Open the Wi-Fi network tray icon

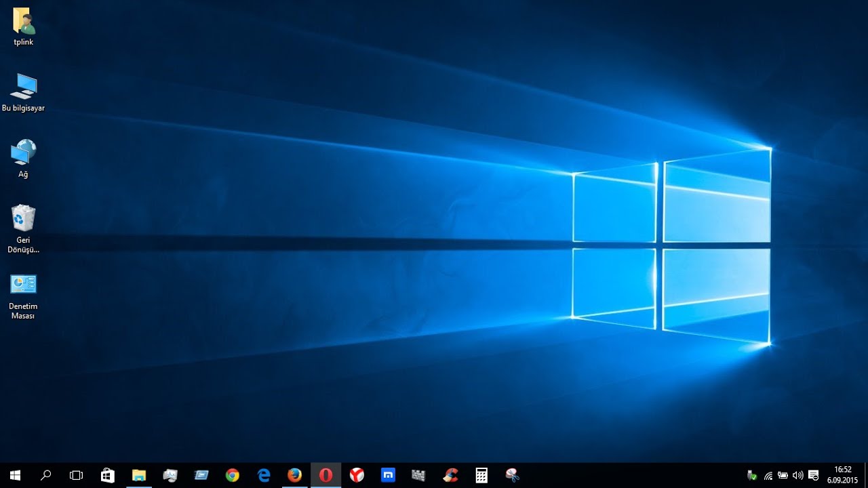pyautogui.click(x=768, y=475)
